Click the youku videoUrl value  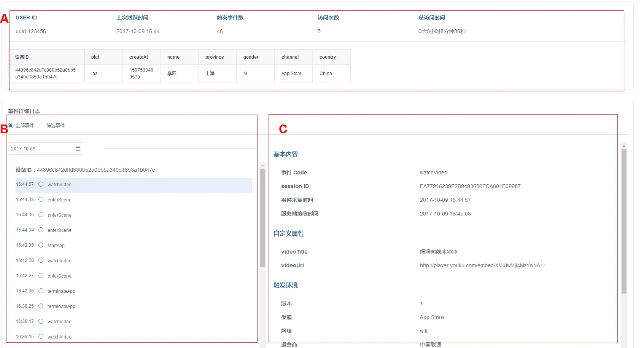click(x=483, y=265)
